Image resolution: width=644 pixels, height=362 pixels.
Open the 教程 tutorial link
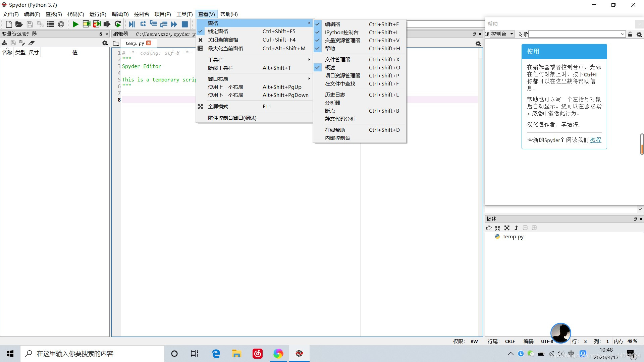pos(595,140)
